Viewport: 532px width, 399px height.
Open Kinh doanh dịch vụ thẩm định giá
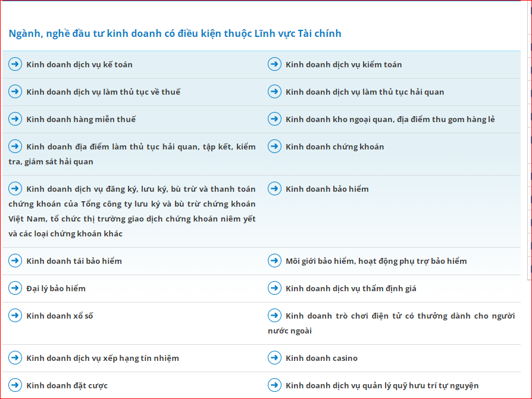pos(351,289)
